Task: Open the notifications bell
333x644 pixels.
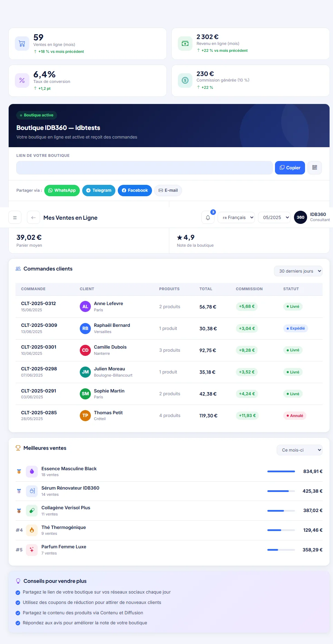Action: coord(208,218)
